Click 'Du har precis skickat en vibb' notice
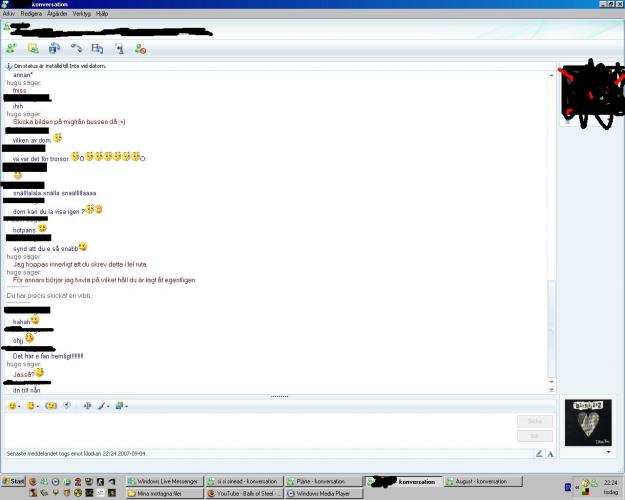 point(49,295)
